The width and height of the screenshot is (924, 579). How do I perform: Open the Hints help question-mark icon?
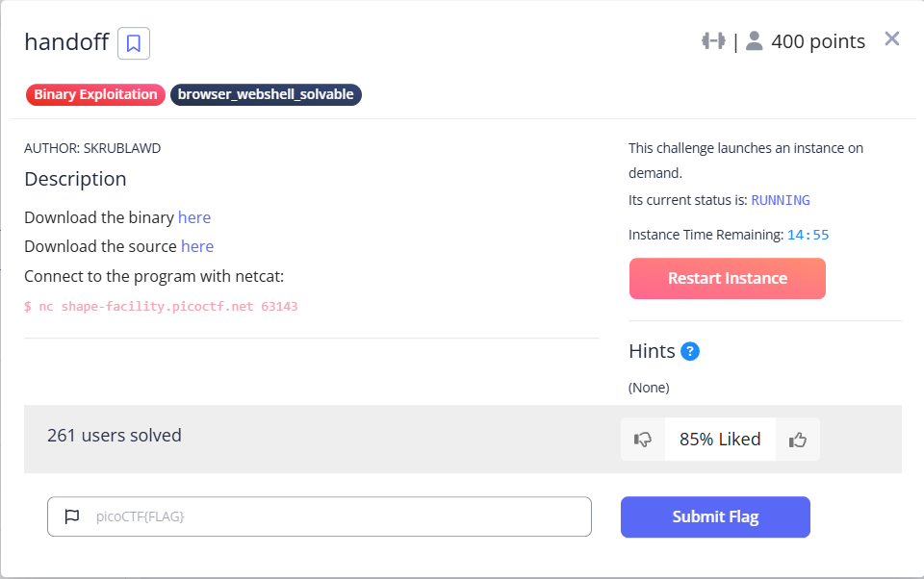(x=689, y=352)
